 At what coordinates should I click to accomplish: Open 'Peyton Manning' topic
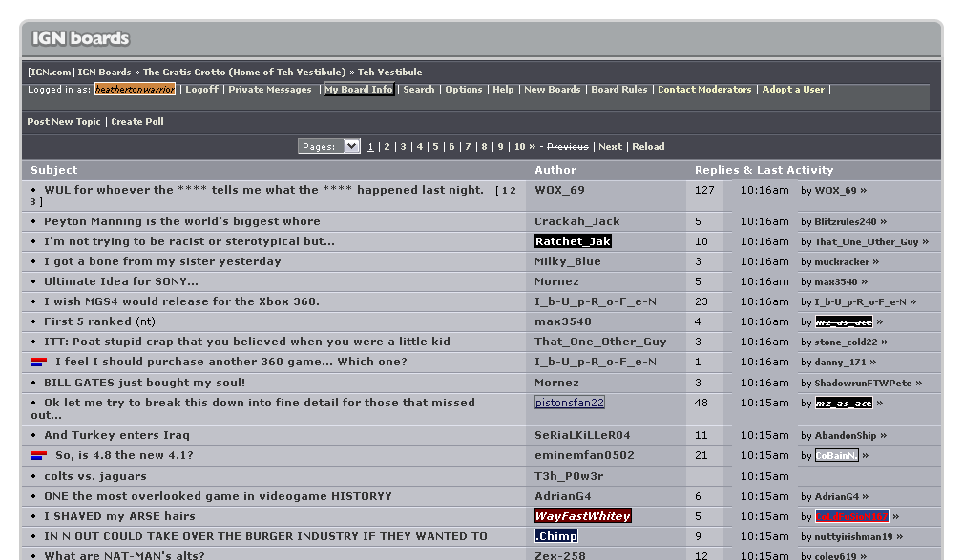(182, 221)
